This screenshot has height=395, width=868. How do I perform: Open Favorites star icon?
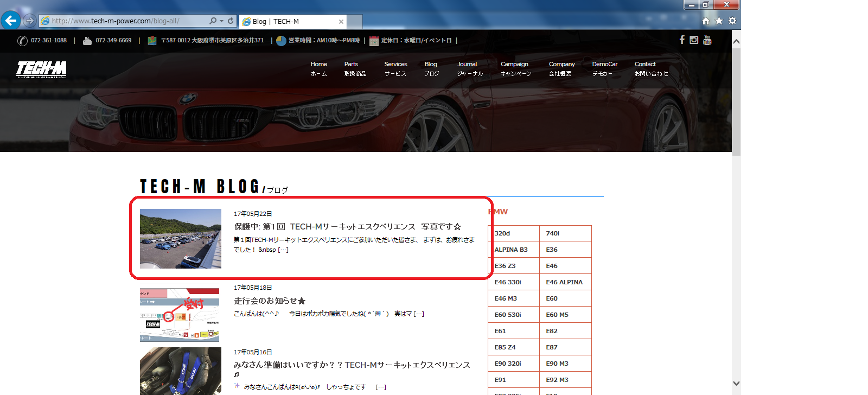pos(719,21)
